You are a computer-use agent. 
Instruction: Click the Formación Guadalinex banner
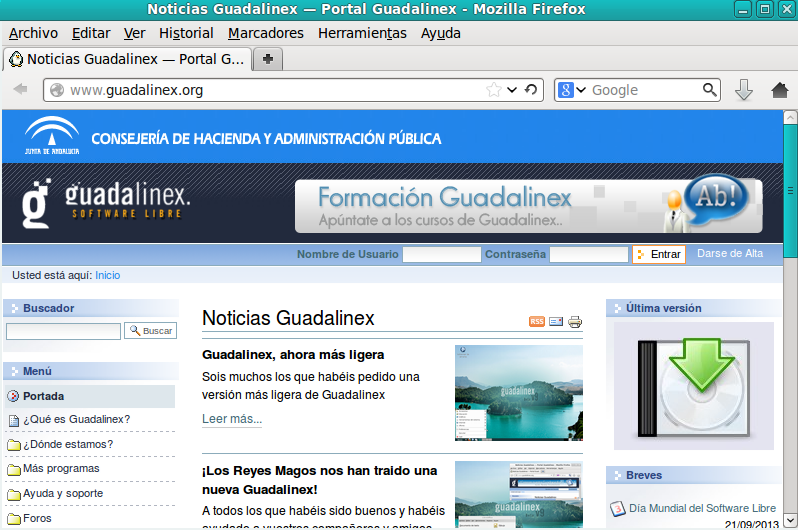pos(529,206)
